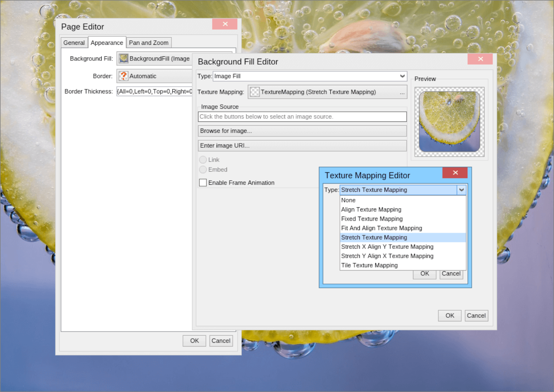
Task: Switch to the General tab
Action: [74, 43]
